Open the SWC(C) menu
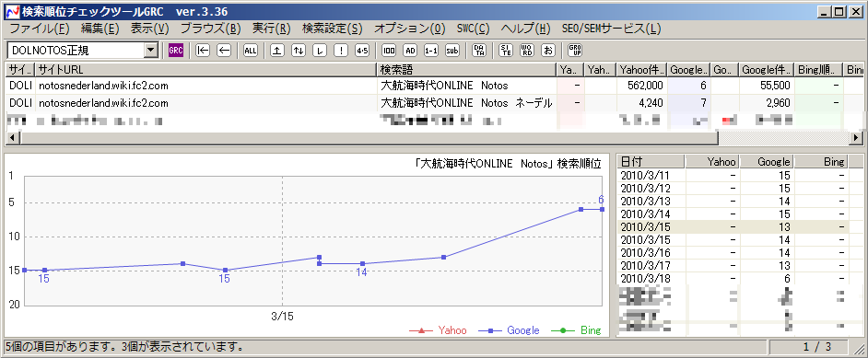This screenshot has height=358, width=868. [474, 29]
